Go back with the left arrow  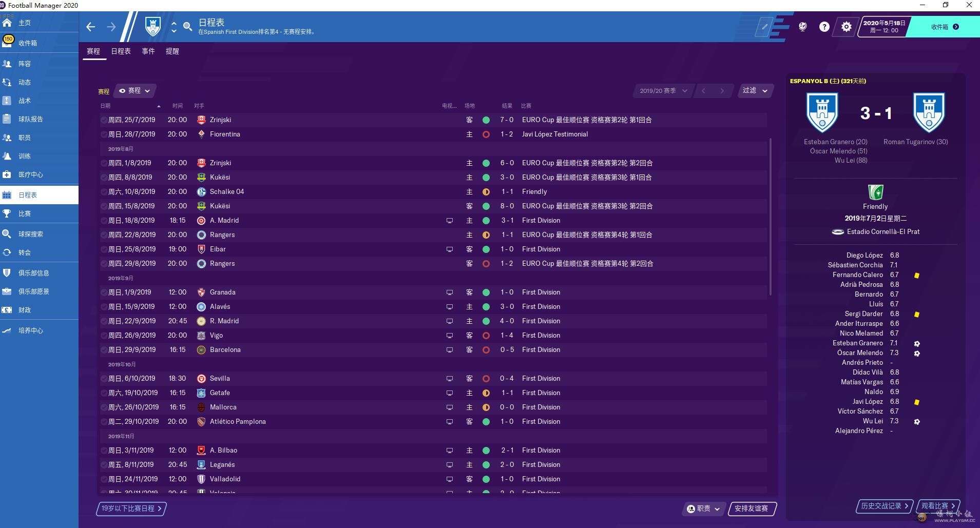[91, 27]
